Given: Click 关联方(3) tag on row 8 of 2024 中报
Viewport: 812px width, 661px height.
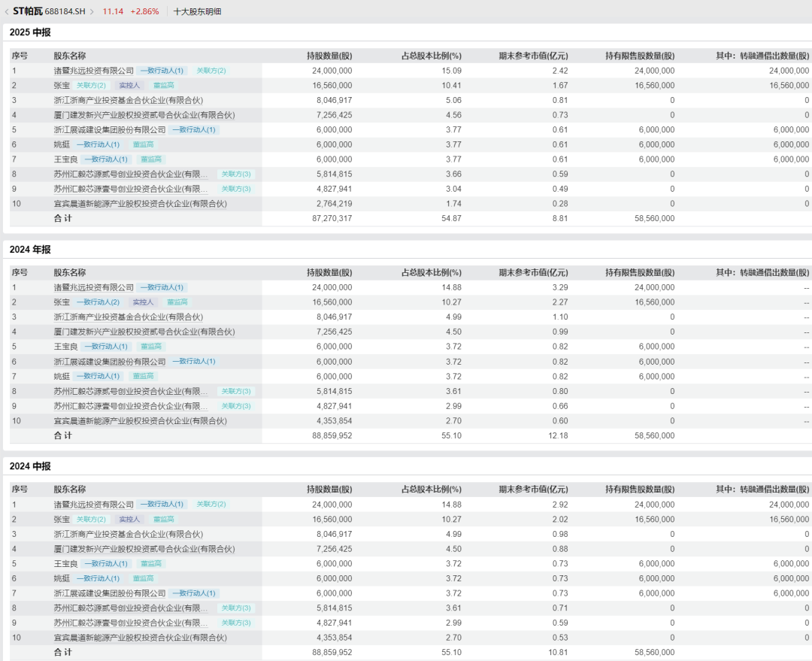Looking at the screenshot, I should (236, 608).
